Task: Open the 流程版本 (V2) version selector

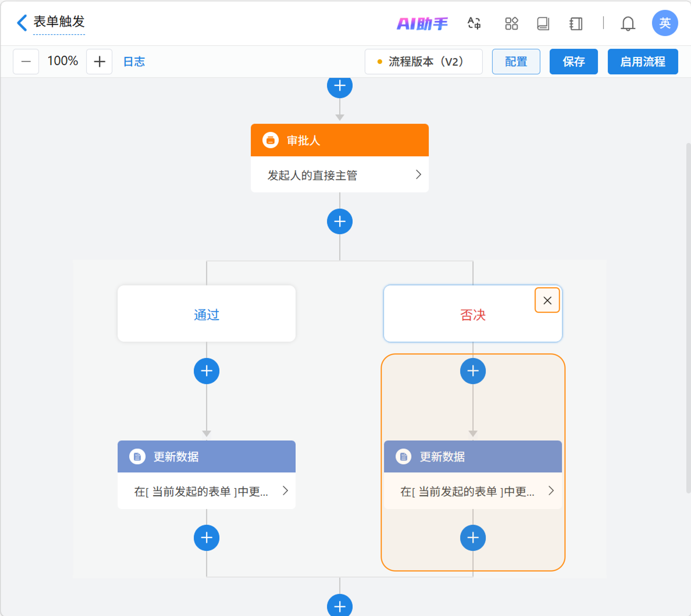Action: point(423,62)
